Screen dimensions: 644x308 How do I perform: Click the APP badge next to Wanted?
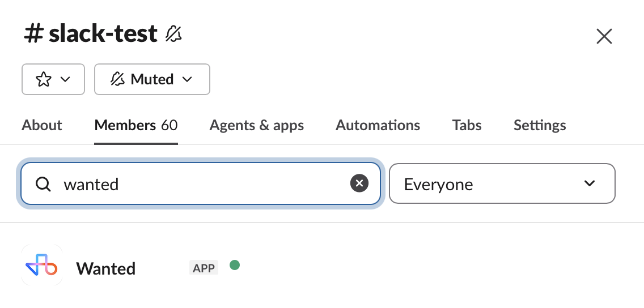(204, 268)
